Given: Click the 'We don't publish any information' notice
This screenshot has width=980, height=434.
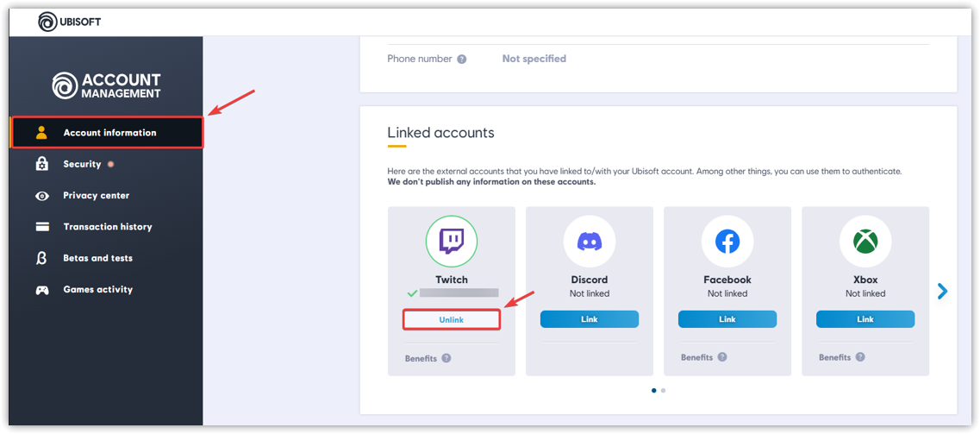Looking at the screenshot, I should [x=492, y=183].
